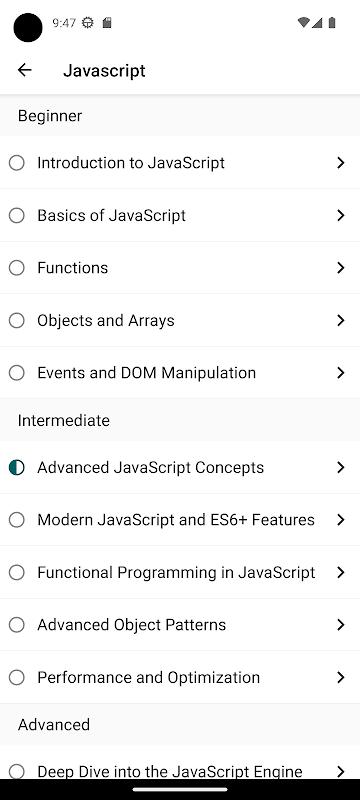The image size is (360, 800).
Task: Mark the Introduction to JavaScript circle
Action: click(x=17, y=163)
